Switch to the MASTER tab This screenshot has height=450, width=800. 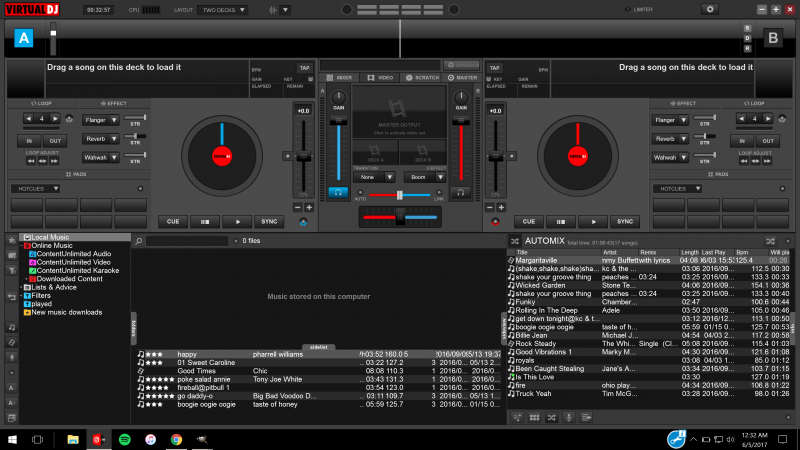tap(463, 78)
